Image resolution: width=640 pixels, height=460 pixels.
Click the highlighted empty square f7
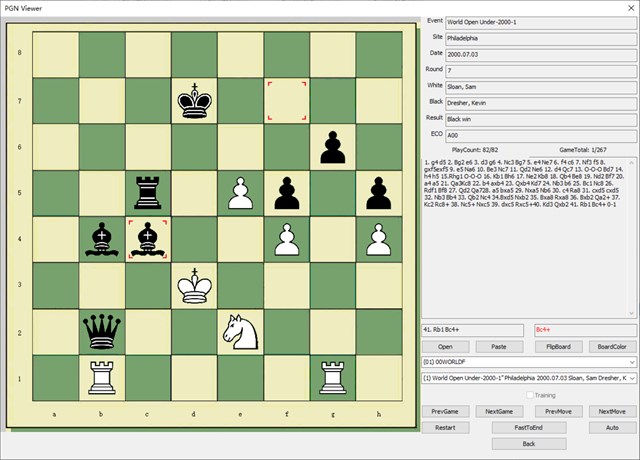coord(287,101)
